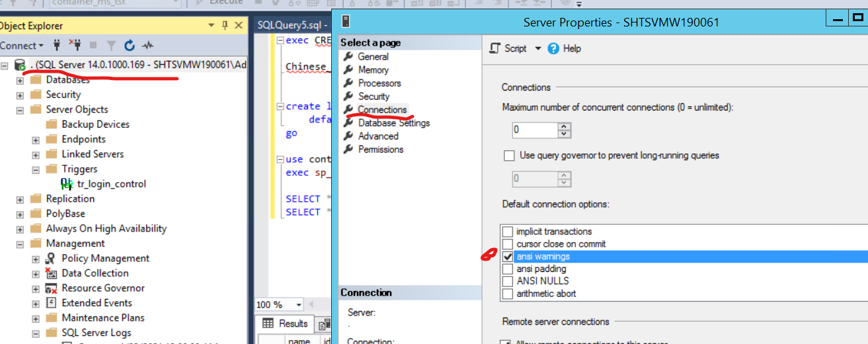Screen dimensions: 868x344
Task: Open the Object Explorer window position dropdown arrow
Action: pyautogui.click(x=212, y=26)
